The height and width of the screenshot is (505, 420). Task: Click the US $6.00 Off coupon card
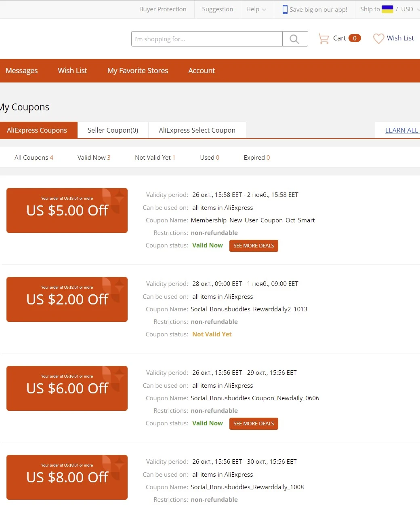pyautogui.click(x=67, y=388)
